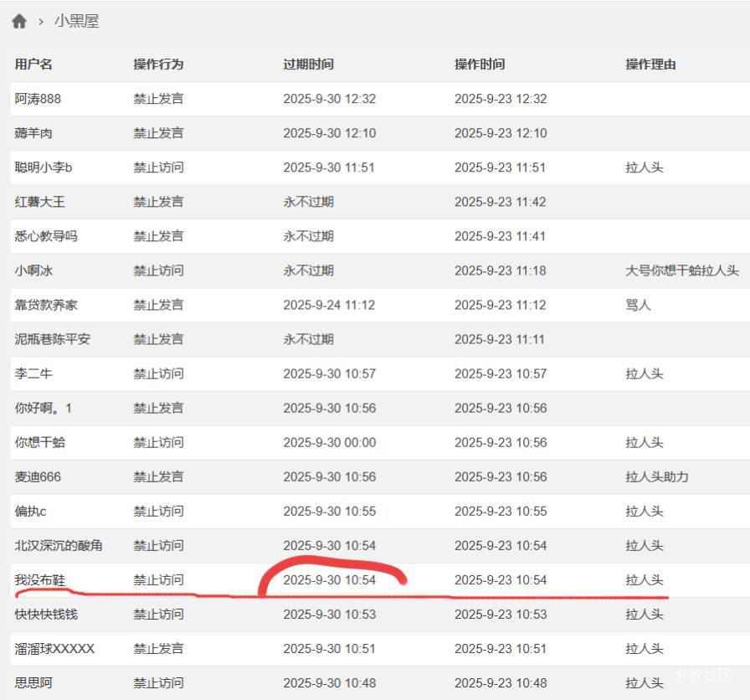This screenshot has width=750, height=700.
Task: Click operation time 2025-9-23 11:18
Action: (501, 270)
